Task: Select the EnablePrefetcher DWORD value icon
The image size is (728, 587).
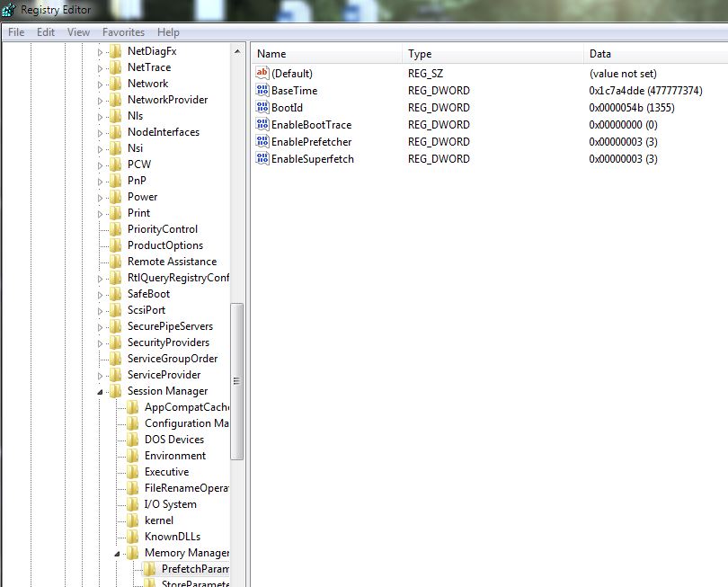Action: click(x=262, y=141)
